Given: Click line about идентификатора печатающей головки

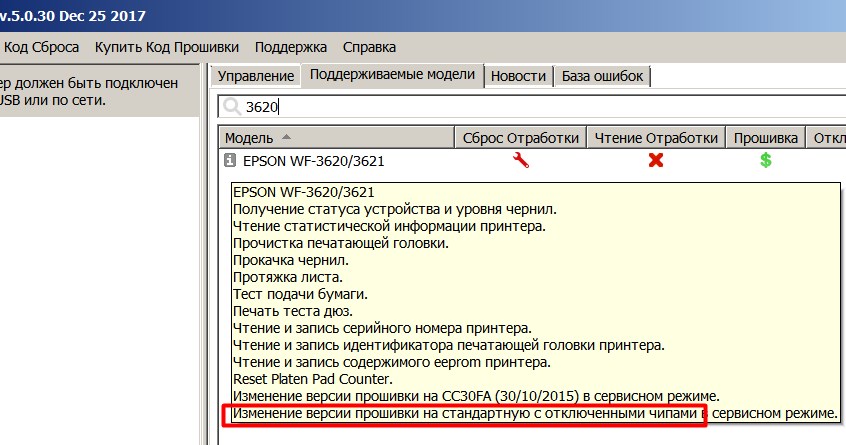Looking at the screenshot, I should pos(448,345).
